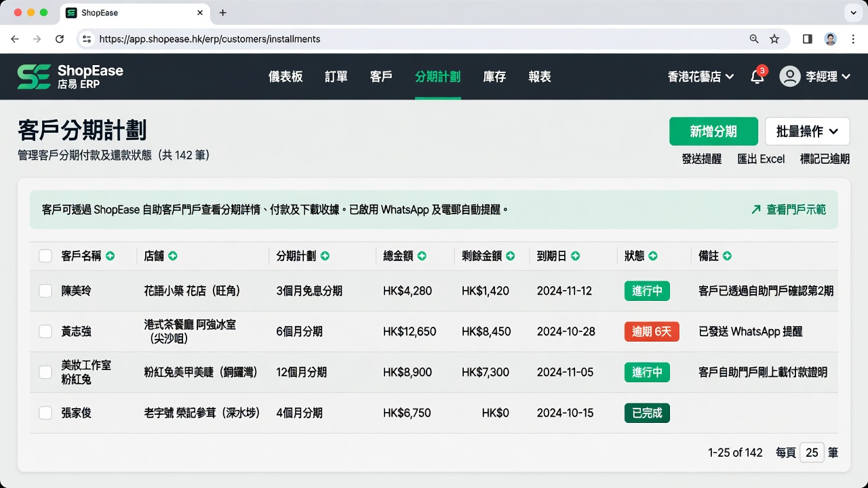Select the 美妝工作室 粉紅兔 row checkbox
Screen dimensions: 868x488
click(45, 372)
